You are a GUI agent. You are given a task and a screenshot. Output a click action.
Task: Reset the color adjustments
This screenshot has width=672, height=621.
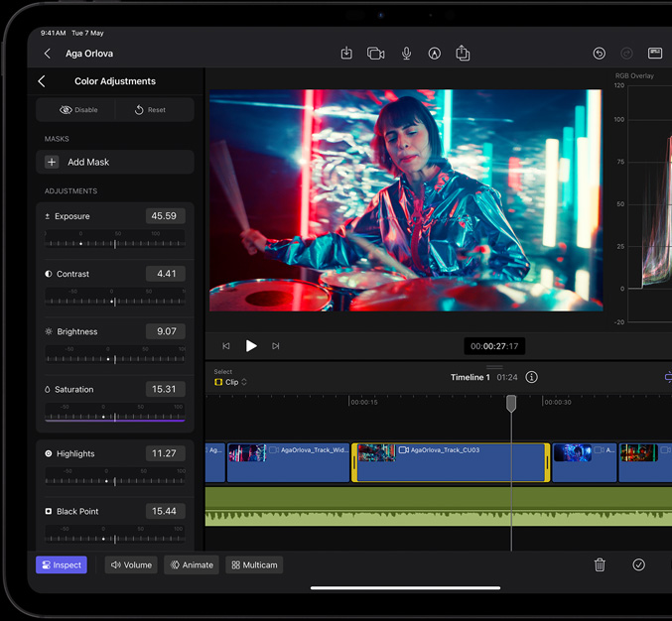[151, 110]
